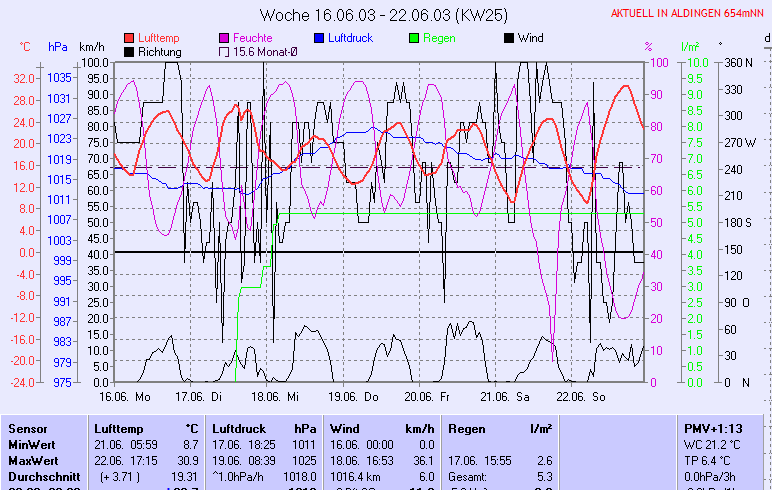Click the magenta Feuchte legend swatch
The height and width of the screenshot is (490, 772).
224,38
